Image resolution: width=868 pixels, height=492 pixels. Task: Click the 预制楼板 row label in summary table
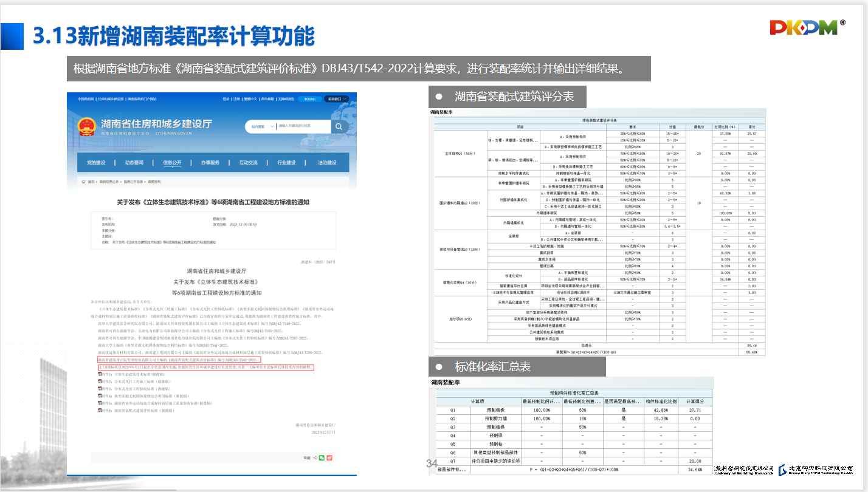(496, 411)
